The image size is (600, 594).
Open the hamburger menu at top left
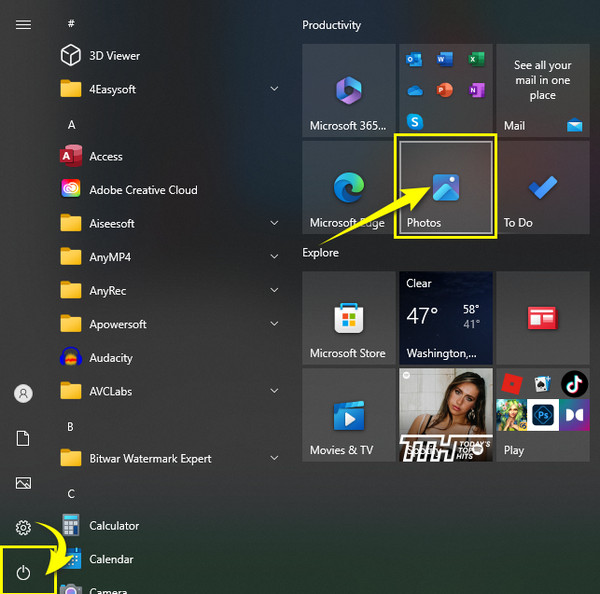tap(23, 25)
